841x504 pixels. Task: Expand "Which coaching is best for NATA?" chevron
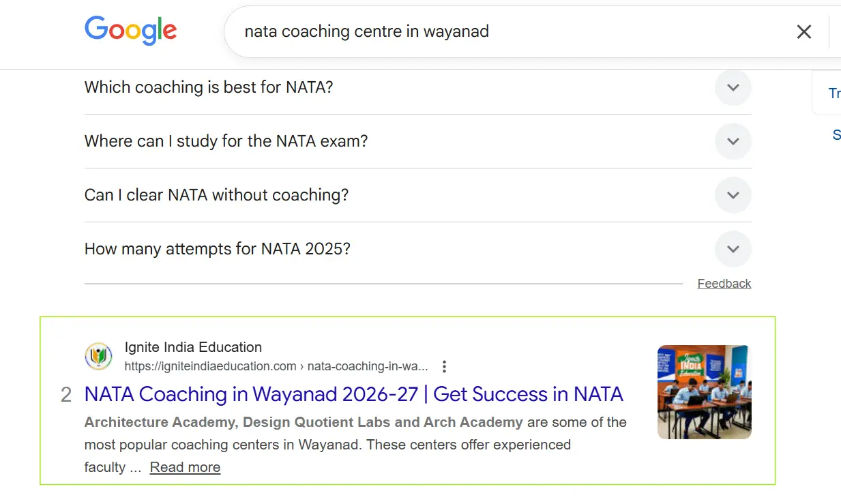tap(733, 87)
